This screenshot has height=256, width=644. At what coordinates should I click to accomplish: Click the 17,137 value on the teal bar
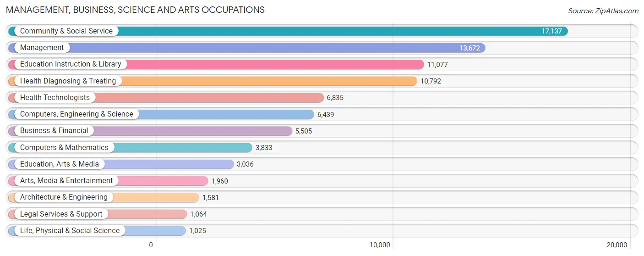pyautogui.click(x=551, y=31)
